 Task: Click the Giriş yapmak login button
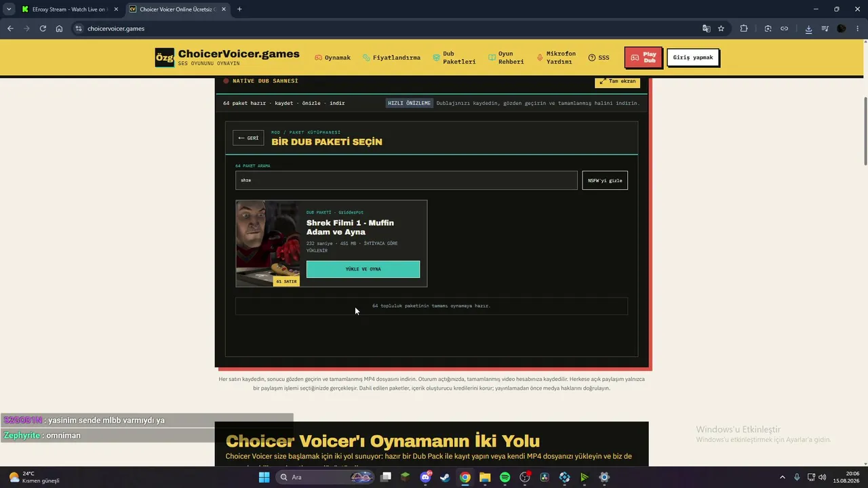(x=692, y=58)
